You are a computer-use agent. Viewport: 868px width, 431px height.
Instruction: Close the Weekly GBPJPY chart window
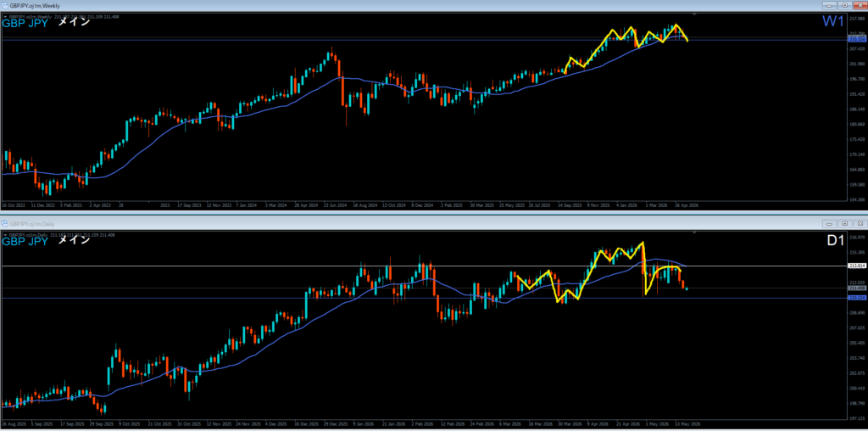click(x=860, y=5)
